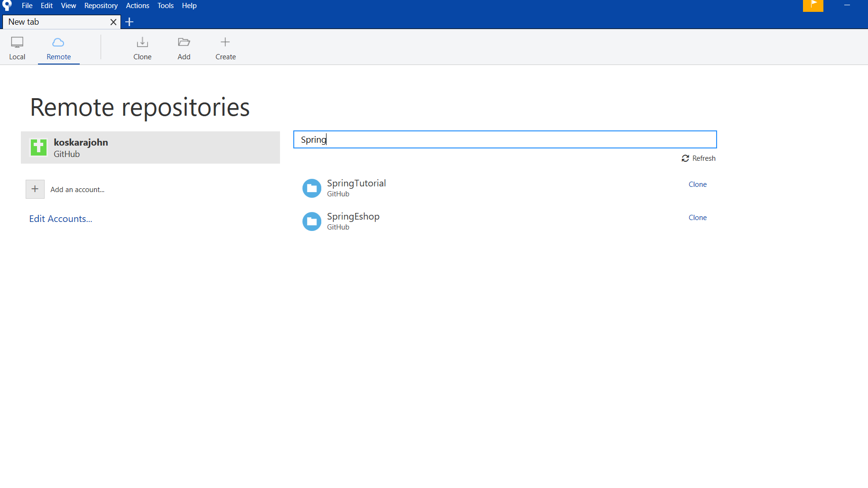Open the Actions menu
The height and width of the screenshot is (488, 868).
point(138,6)
